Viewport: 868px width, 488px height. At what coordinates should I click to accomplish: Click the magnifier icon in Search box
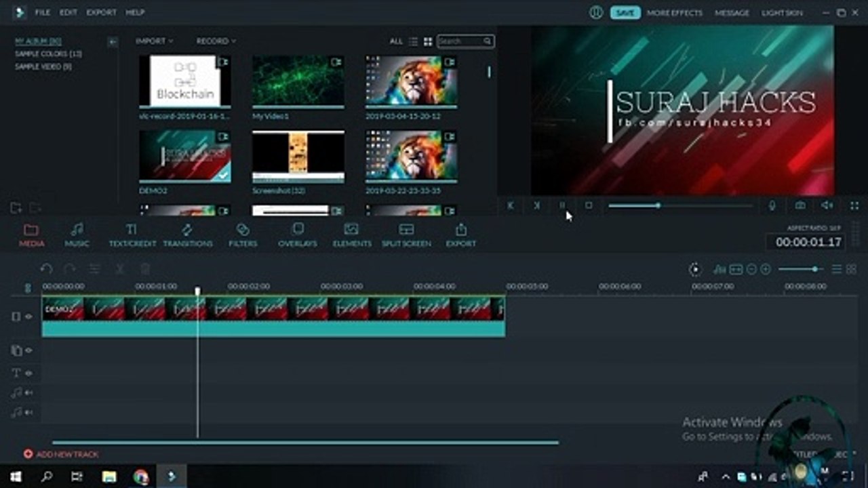click(x=488, y=41)
